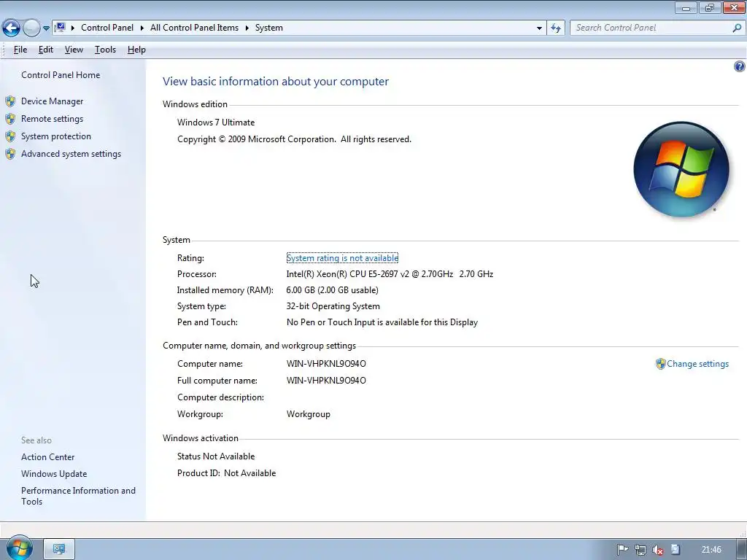747x560 pixels.
Task: Close the System window
Action: pos(734,7)
